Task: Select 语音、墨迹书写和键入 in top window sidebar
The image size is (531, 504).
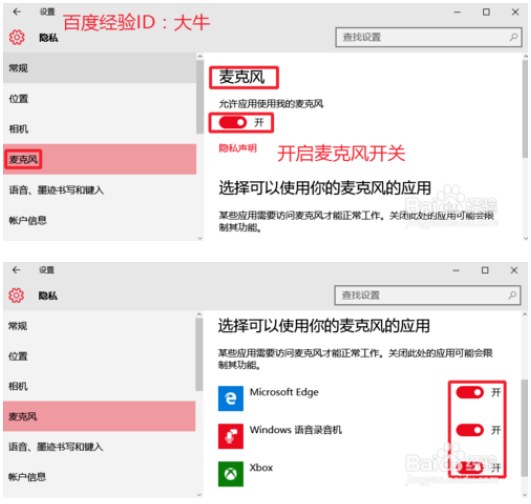Action: 100,190
